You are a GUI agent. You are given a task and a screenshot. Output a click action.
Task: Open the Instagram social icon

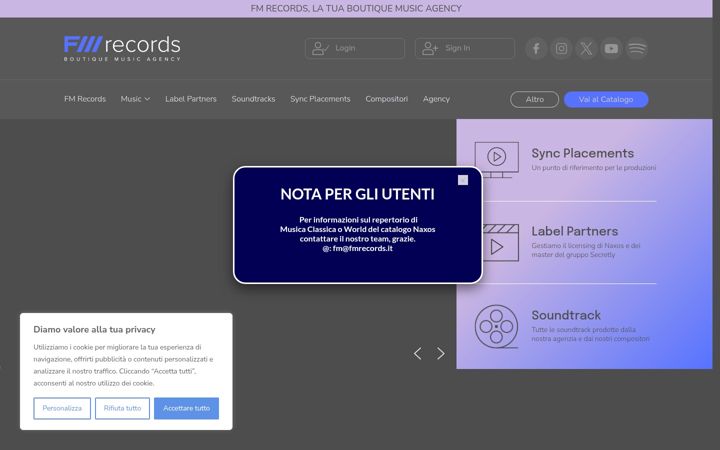point(561,48)
